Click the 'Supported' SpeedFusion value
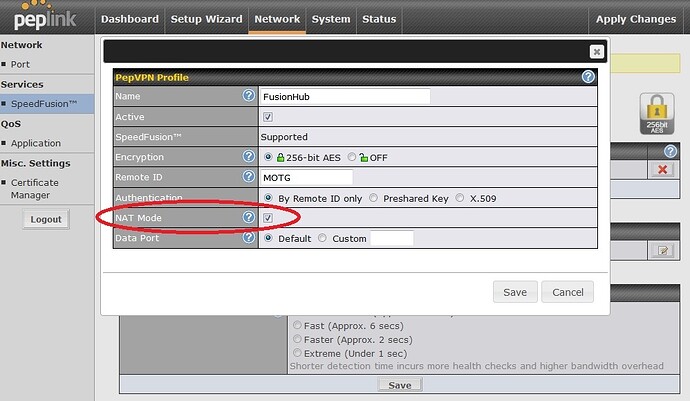The height and width of the screenshot is (401, 690). click(x=284, y=137)
